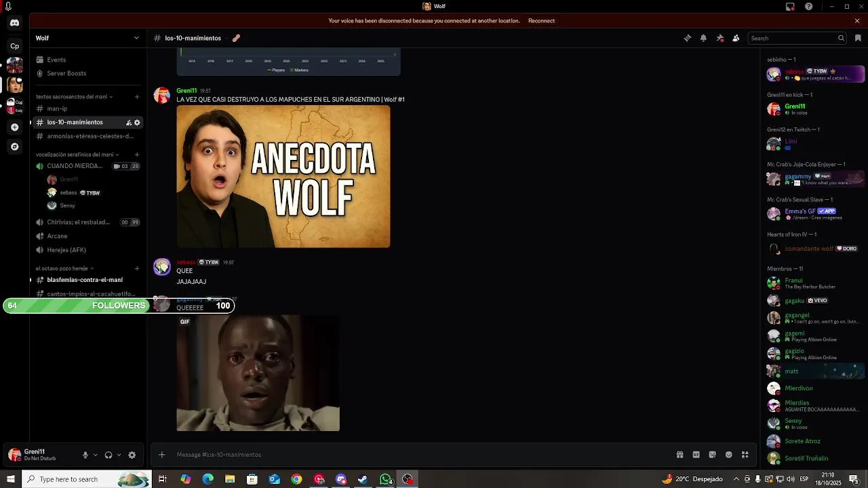The height and width of the screenshot is (488, 868).
Task: Collapse vocalización seráfinica del maní category
Action: [x=77, y=155]
